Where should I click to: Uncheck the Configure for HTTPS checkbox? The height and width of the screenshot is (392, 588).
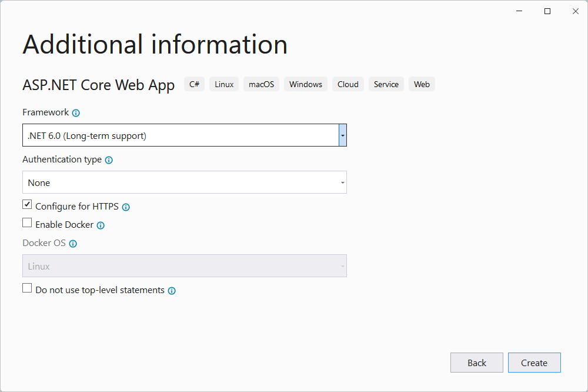(x=27, y=205)
